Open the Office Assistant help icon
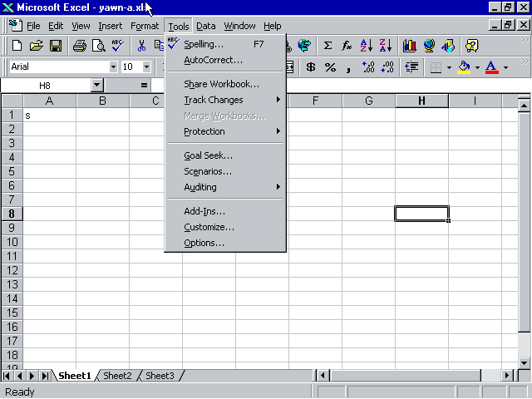 pos(471,46)
